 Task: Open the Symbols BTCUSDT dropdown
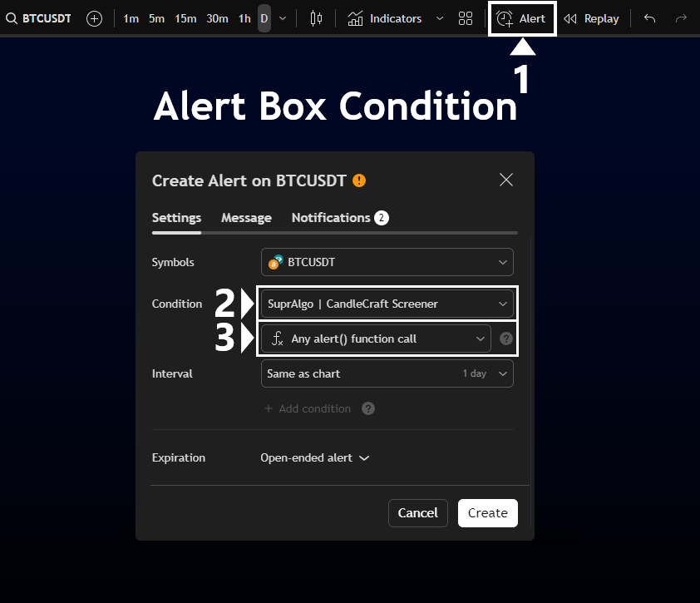[387, 262]
